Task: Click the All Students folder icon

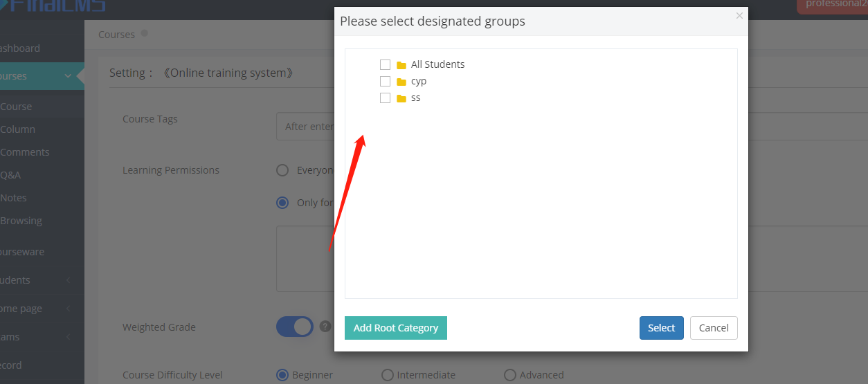Action: point(401,65)
